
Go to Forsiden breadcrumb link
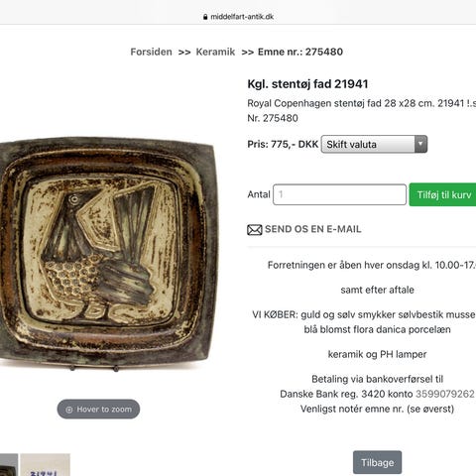(151, 52)
